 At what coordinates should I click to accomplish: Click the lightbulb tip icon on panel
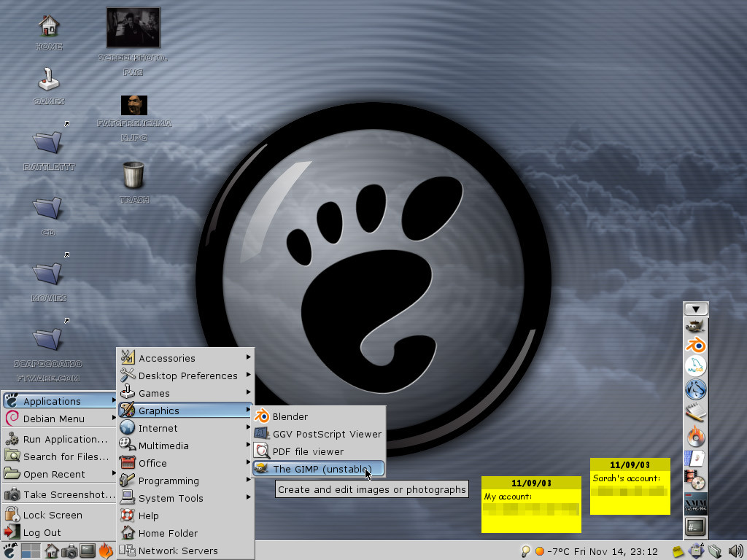coord(525,551)
